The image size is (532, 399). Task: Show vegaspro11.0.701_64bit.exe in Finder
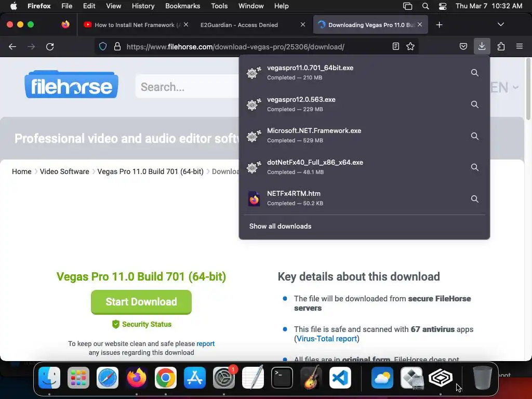[x=475, y=73]
